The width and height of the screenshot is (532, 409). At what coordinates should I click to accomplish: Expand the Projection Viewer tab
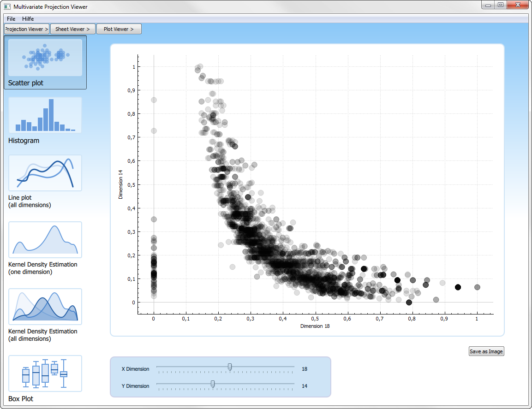[x=26, y=29]
